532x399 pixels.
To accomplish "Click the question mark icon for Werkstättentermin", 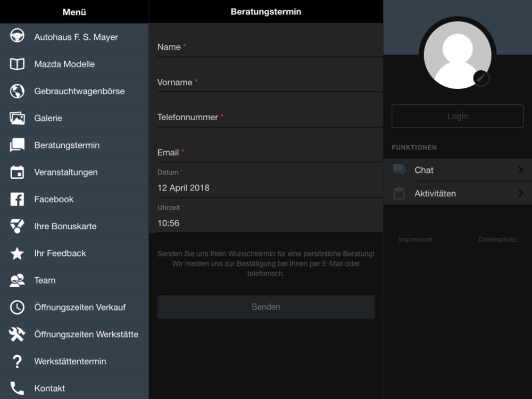I will tap(18, 361).
